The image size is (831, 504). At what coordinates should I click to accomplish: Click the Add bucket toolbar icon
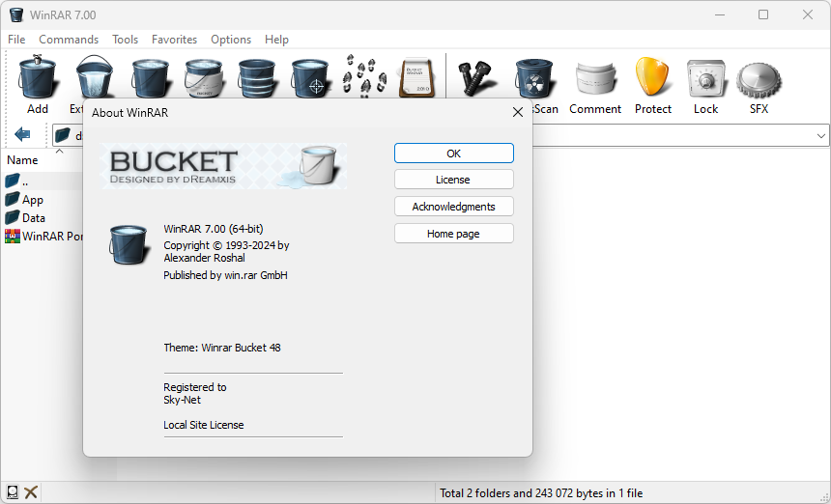[38, 77]
